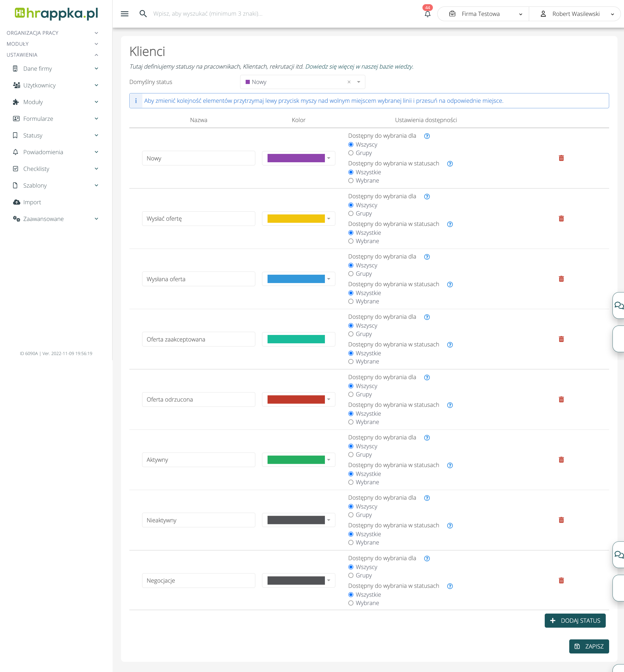Select Grupy radio for Wysłać ofertę
The width and height of the screenshot is (624, 672).
point(351,214)
